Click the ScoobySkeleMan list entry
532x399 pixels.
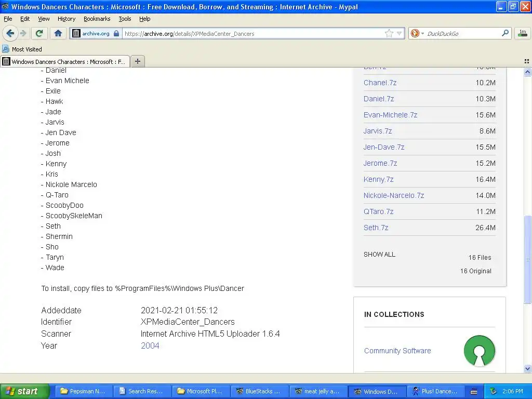pyautogui.click(x=74, y=216)
